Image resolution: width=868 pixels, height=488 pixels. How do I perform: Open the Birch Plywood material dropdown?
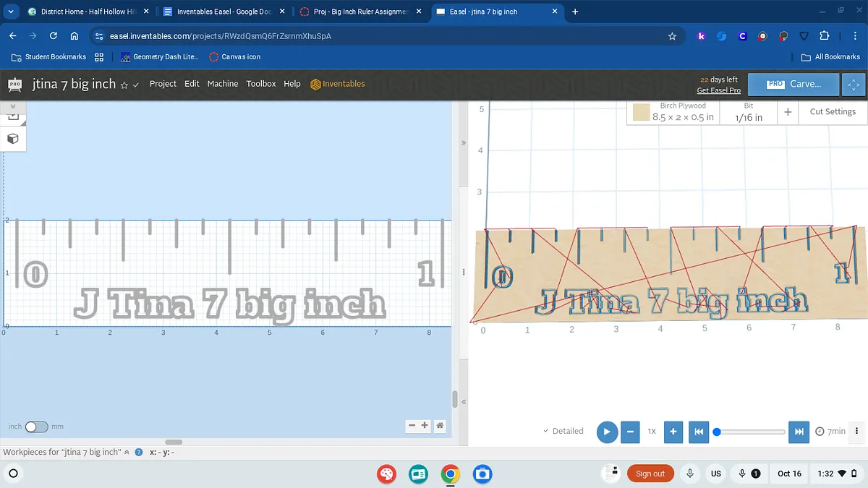673,112
